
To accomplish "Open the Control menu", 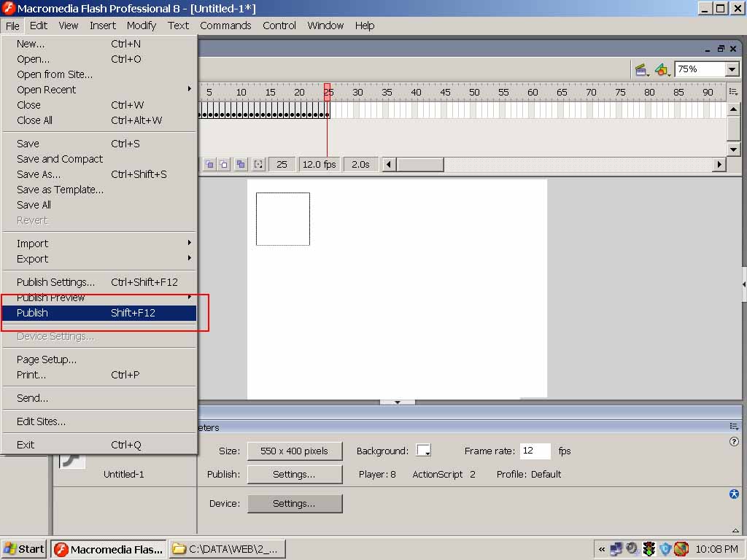I will coord(279,26).
